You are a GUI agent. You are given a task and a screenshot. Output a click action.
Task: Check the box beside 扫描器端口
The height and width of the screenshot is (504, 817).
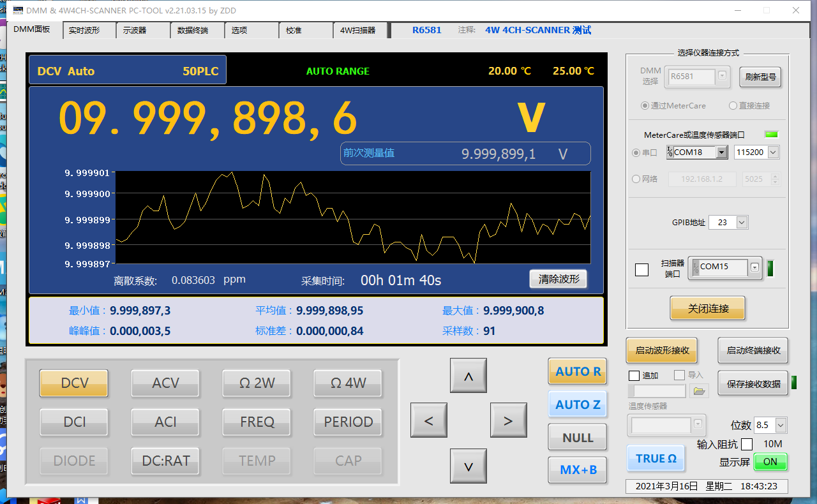tap(641, 270)
